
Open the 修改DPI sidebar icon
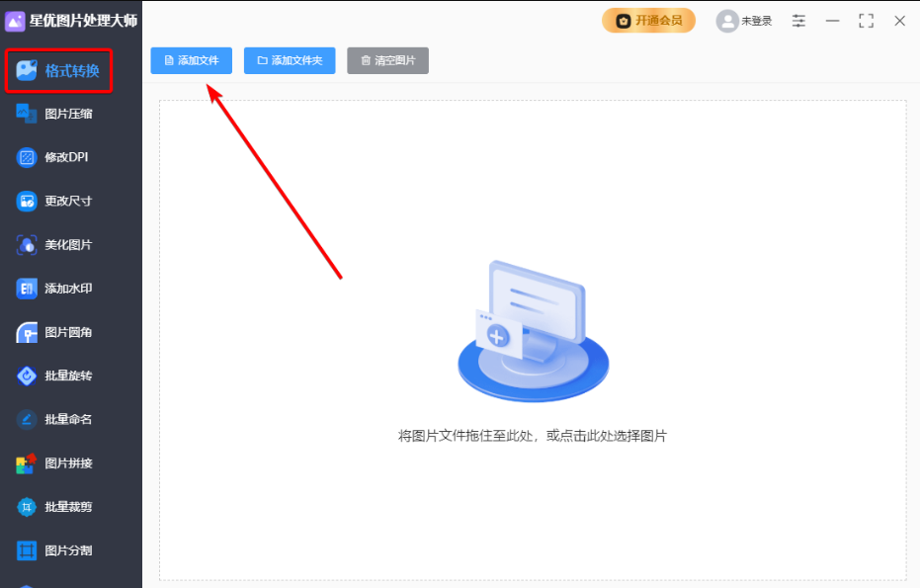click(x=27, y=157)
